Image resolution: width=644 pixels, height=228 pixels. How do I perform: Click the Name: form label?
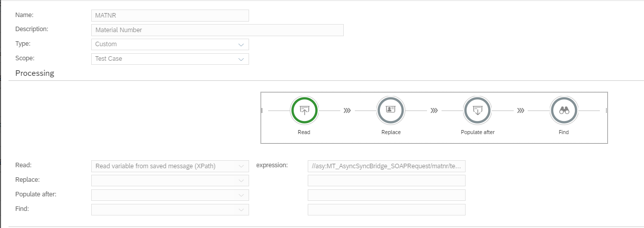(x=24, y=15)
